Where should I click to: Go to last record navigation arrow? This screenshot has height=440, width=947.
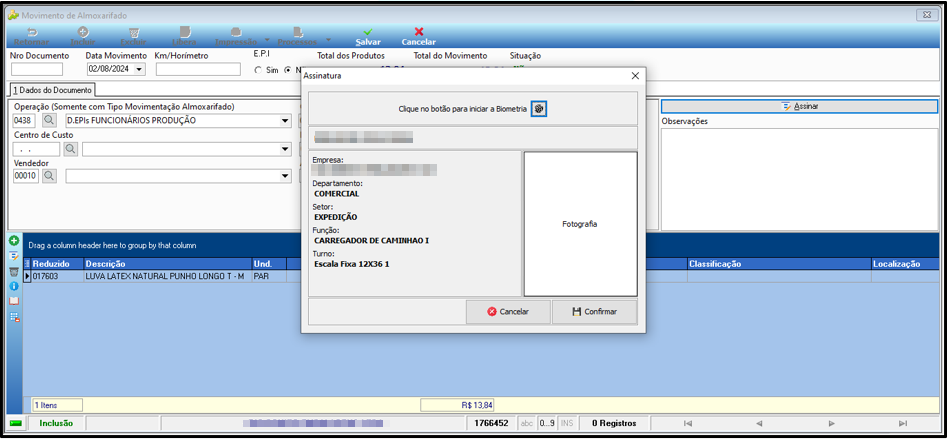point(903,423)
